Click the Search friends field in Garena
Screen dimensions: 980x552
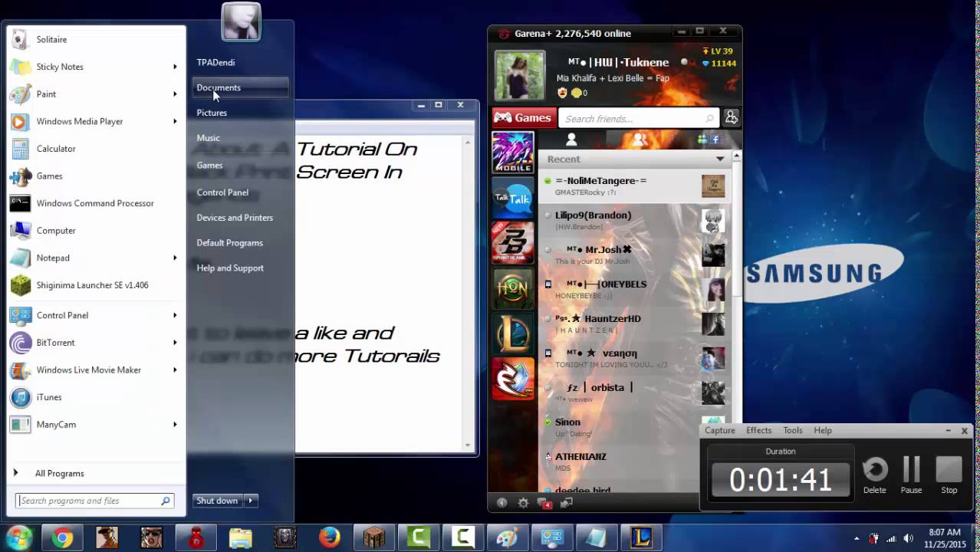[638, 118]
